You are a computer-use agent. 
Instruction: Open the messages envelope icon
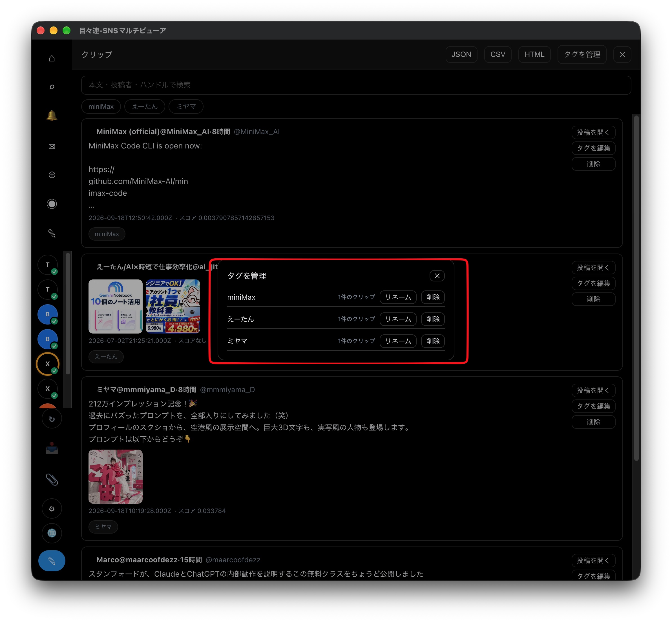(x=52, y=146)
